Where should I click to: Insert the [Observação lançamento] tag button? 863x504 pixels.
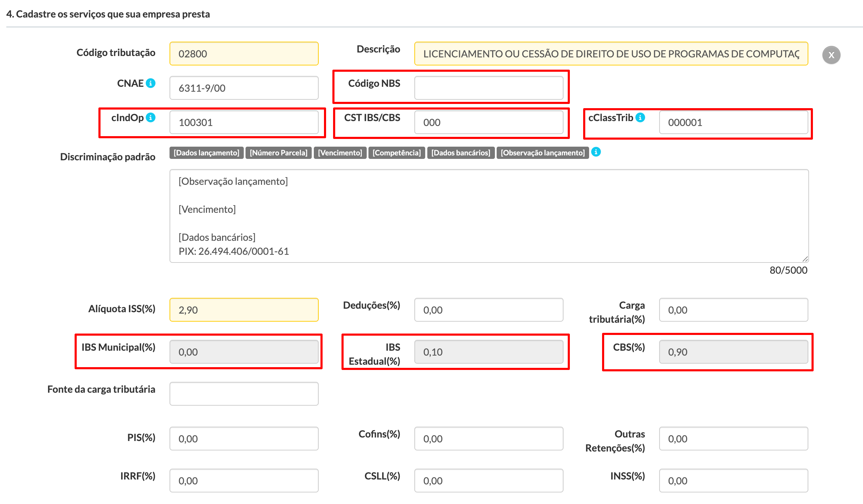(543, 153)
